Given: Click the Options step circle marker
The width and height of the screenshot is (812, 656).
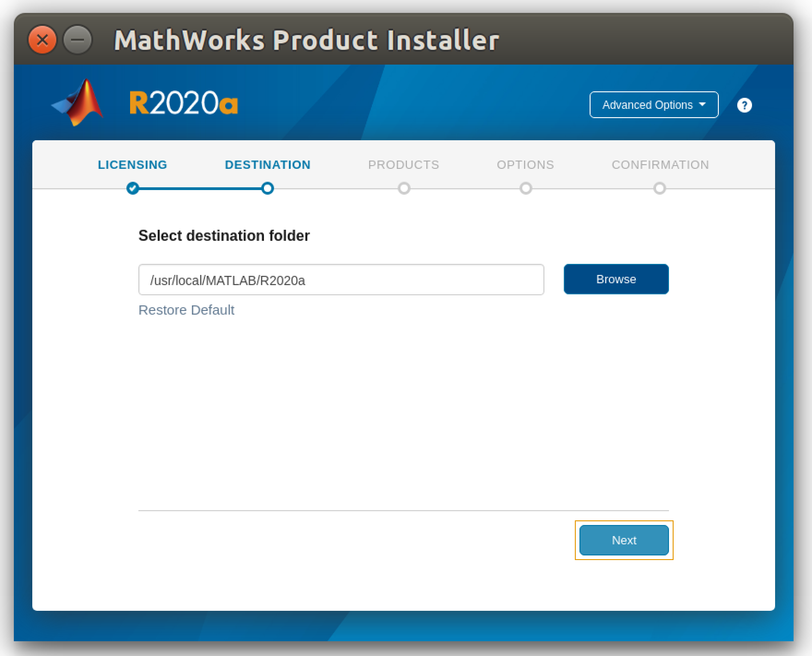Looking at the screenshot, I should (x=525, y=188).
